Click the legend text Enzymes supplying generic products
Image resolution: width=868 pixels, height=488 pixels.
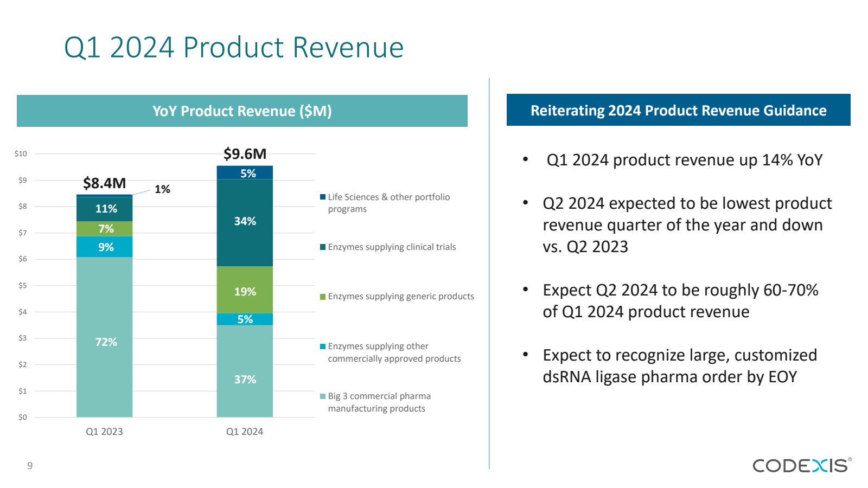[x=401, y=297]
